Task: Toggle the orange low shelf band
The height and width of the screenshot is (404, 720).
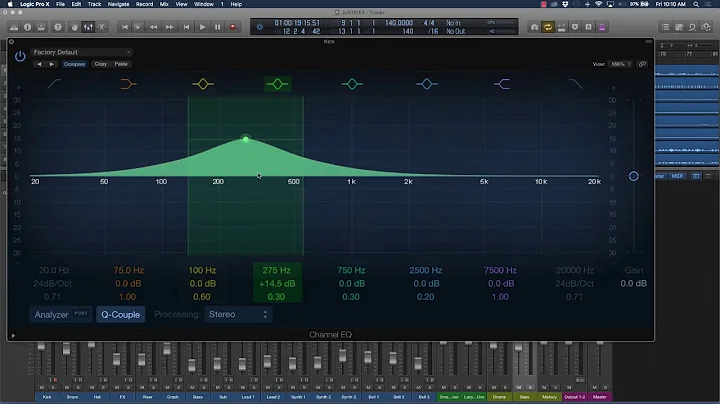Action: click(x=128, y=84)
